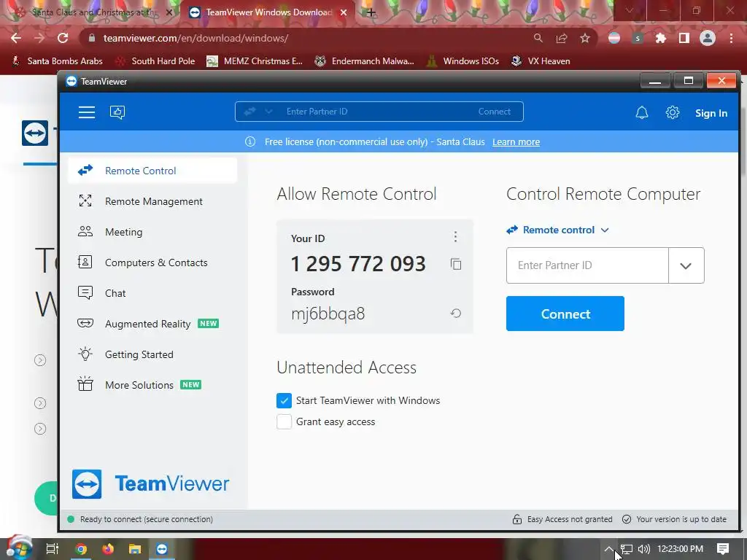Open the MEMZ Christmas bookmark

tap(255, 61)
